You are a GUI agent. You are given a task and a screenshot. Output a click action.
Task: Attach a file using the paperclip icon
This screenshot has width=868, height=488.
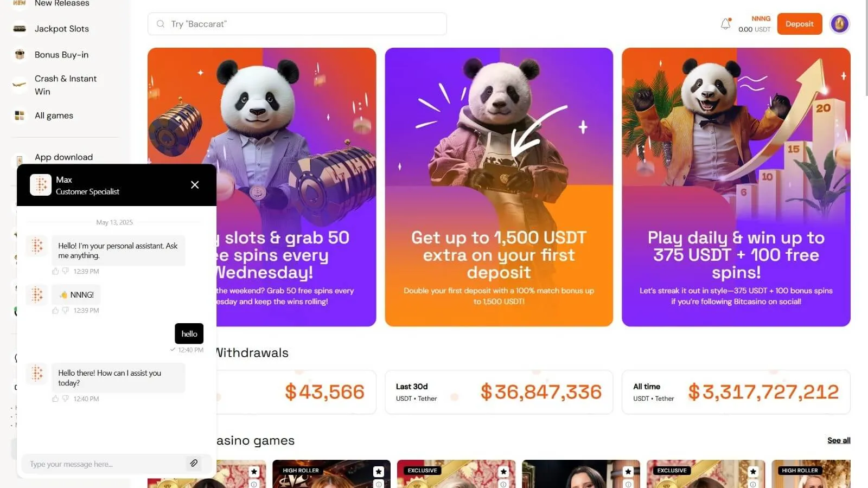pyautogui.click(x=194, y=463)
